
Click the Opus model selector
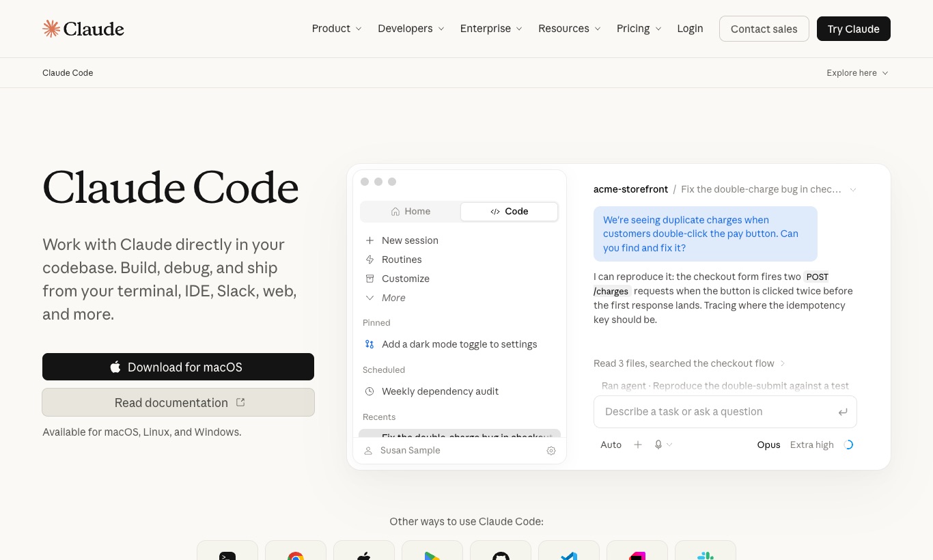pos(768,445)
